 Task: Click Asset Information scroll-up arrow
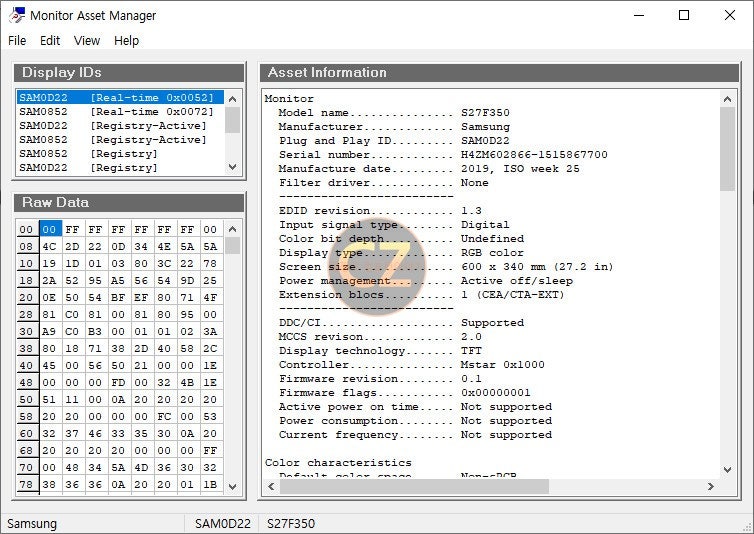pos(728,99)
